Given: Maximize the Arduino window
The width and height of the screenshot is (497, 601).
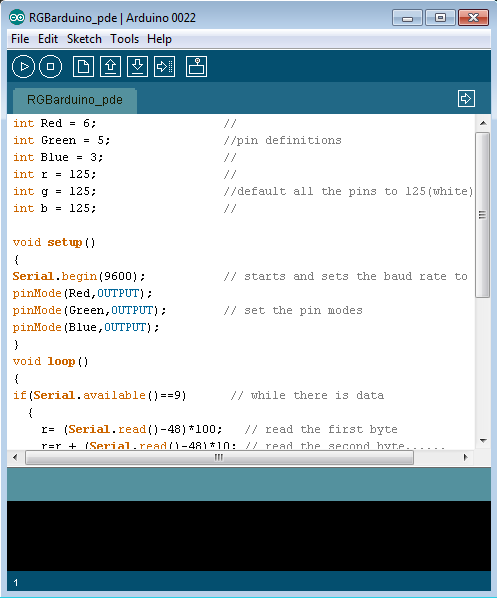Looking at the screenshot, I should pyautogui.click(x=440, y=18).
